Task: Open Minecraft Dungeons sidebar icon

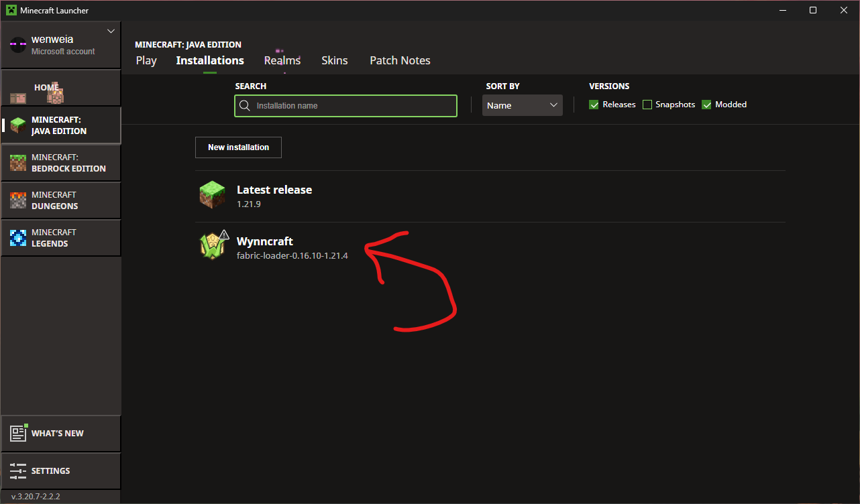Action: coord(18,200)
